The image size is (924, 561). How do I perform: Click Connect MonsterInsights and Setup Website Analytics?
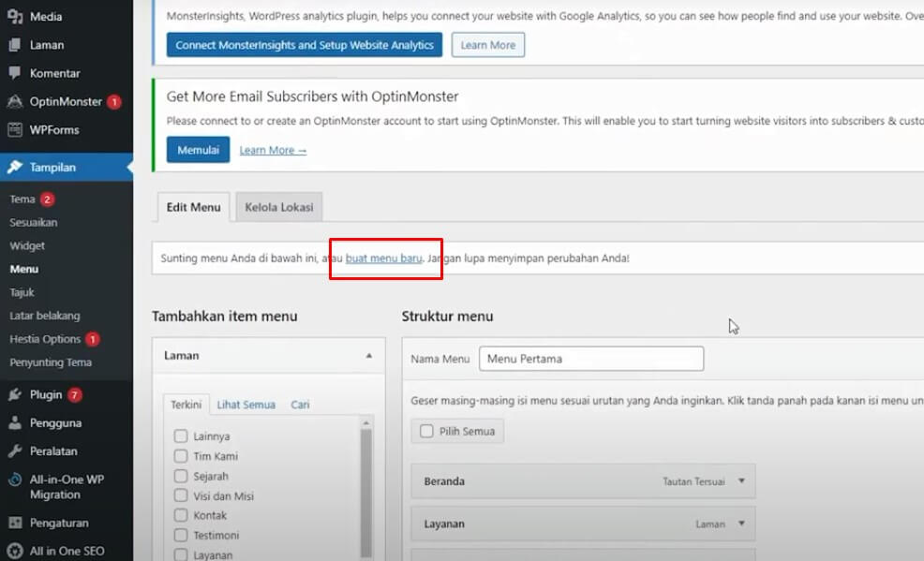pyautogui.click(x=305, y=45)
